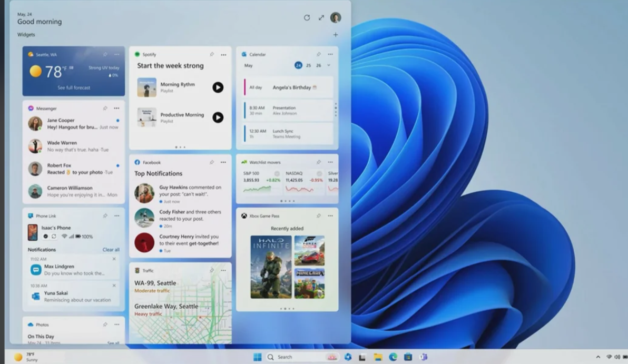Open Calendar widget more options
Viewport: 628px width, 364px height.
coord(330,54)
